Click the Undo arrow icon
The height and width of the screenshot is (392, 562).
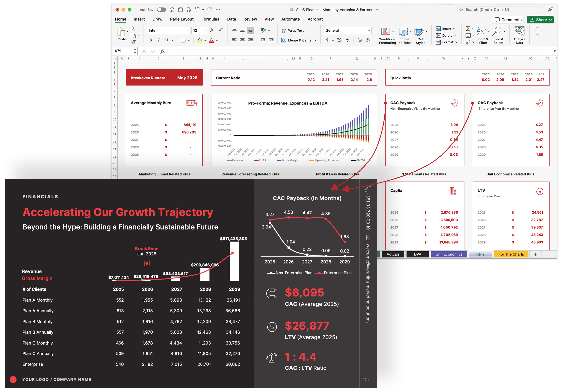(197, 10)
